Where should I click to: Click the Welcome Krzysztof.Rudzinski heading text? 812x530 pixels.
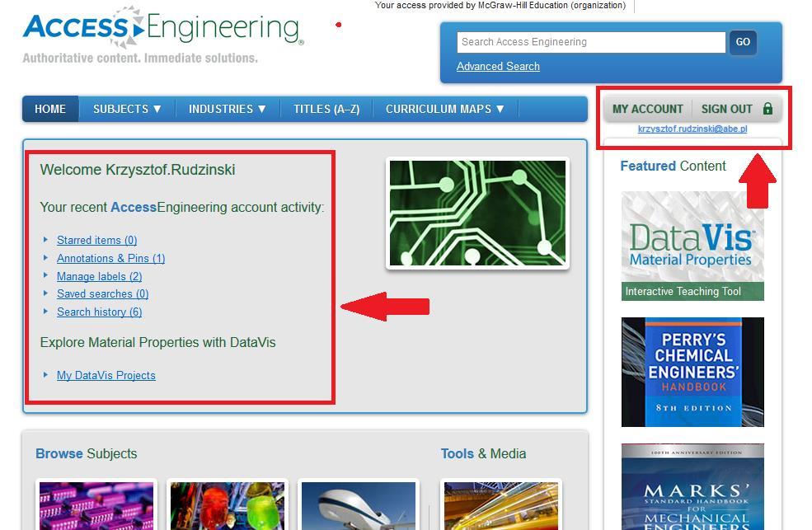137,170
